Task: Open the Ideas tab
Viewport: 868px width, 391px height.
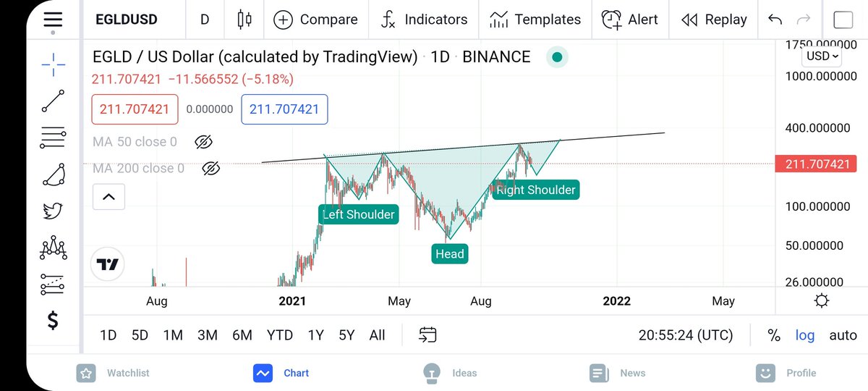Action: pos(450,373)
